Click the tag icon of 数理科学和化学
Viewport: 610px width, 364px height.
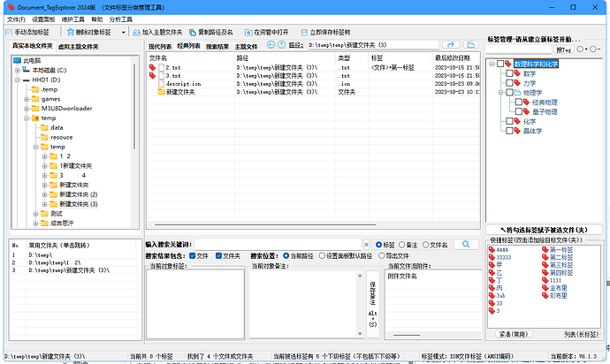(508, 64)
